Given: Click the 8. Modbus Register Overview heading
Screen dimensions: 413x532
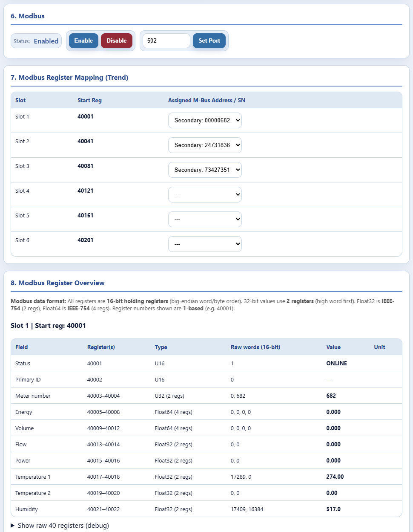Looking at the screenshot, I should (57, 283).
